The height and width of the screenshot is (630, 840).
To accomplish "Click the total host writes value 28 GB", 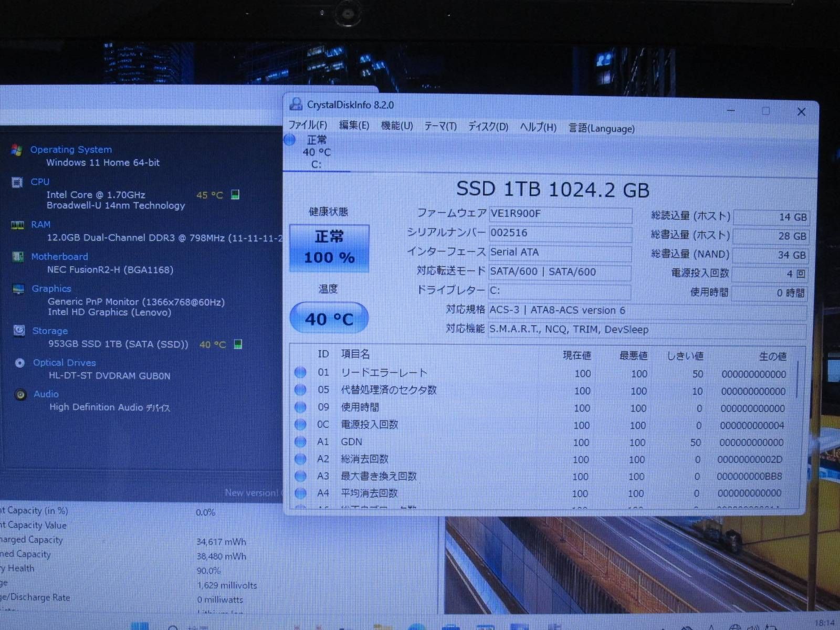I will point(771,236).
